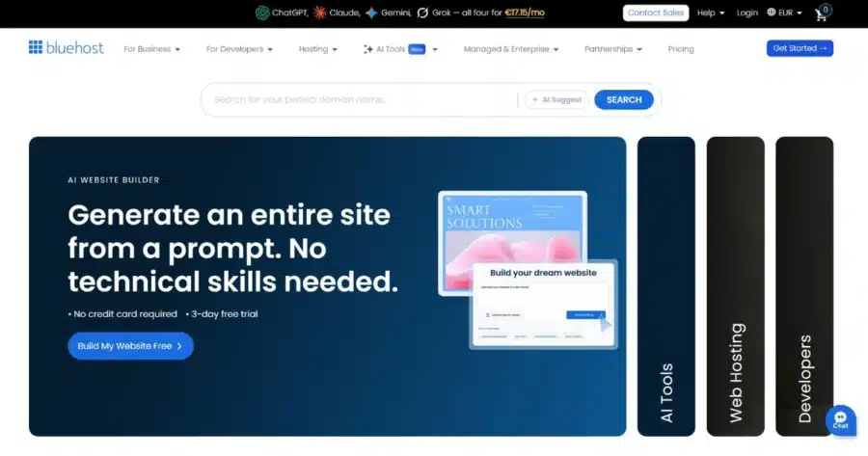
Task: Expand the Help dropdown
Action: coord(711,13)
